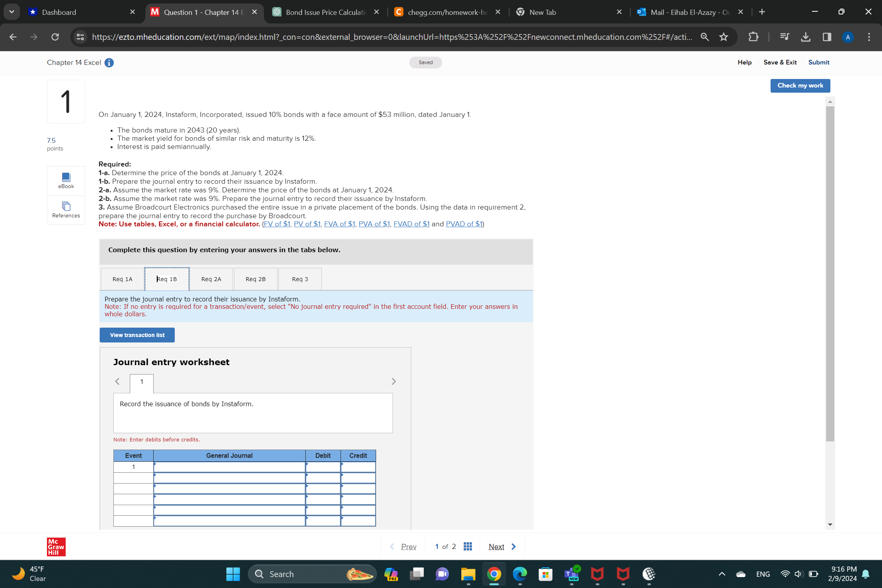Screen dimensions: 882x588
Task: Open the question grid navigator icon
Action: [x=468, y=546]
